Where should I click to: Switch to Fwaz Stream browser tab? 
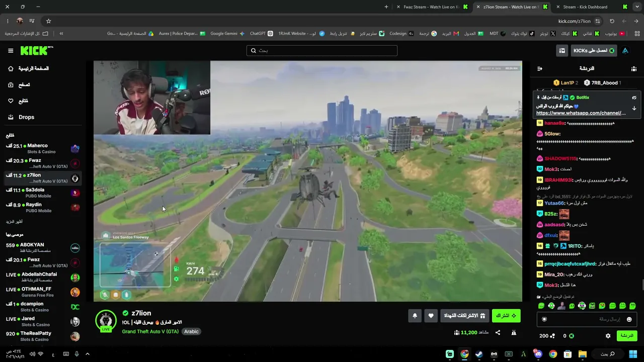[x=431, y=7]
